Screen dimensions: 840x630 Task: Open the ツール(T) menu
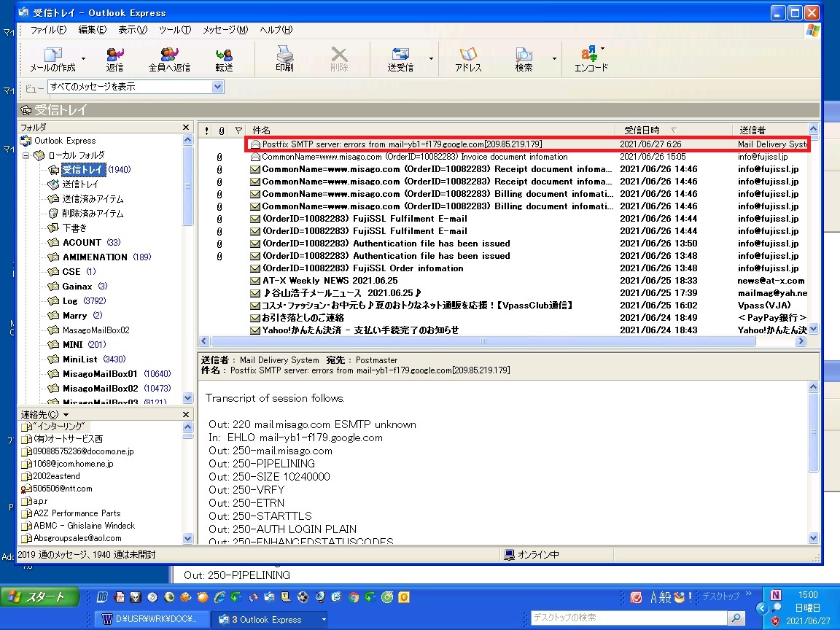pos(175,30)
